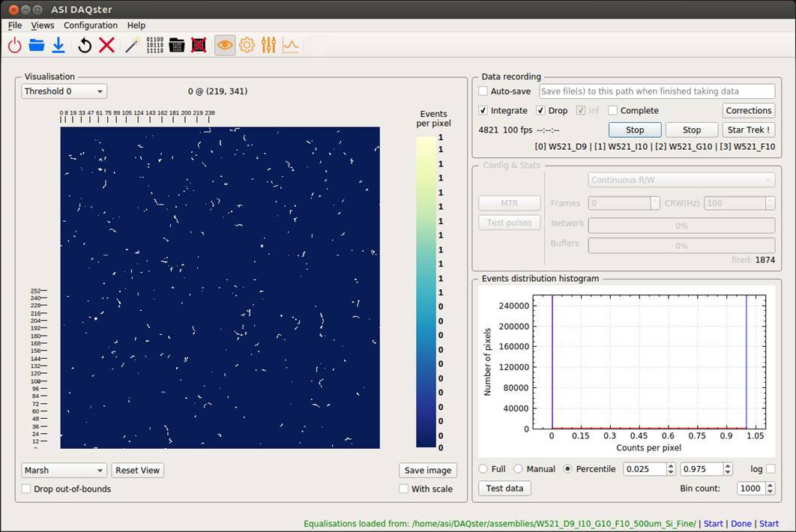Select the Full range radio button

pos(483,469)
